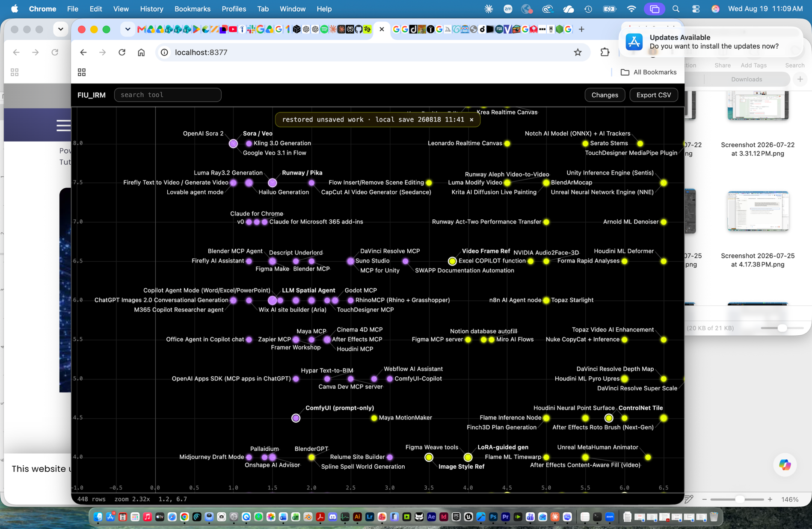The height and width of the screenshot is (529, 812).
Task: Open the History menu
Action: tap(151, 9)
